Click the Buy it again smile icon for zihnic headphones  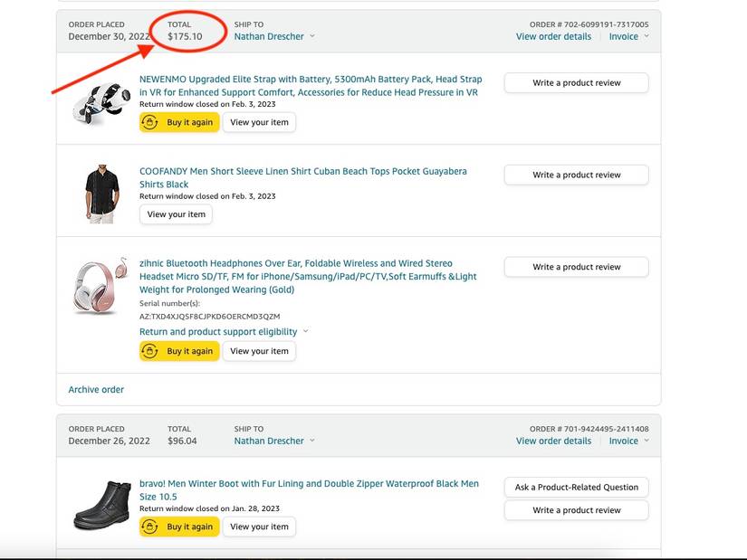tap(151, 350)
